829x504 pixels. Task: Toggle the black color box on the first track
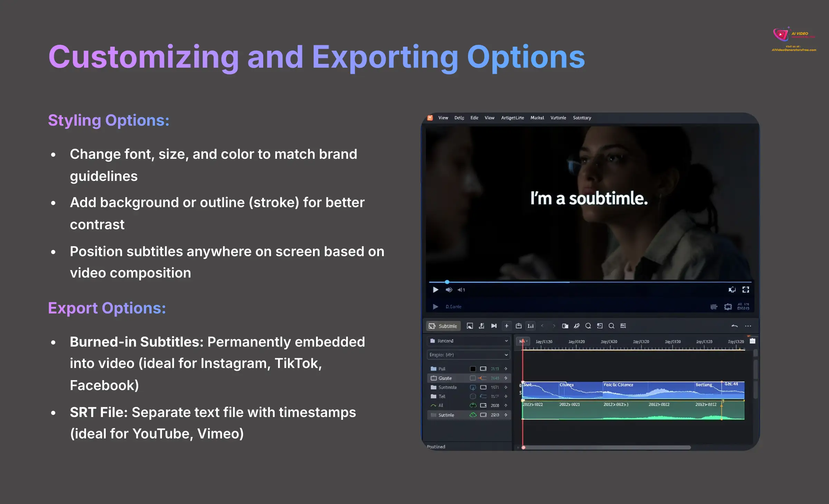tap(473, 369)
